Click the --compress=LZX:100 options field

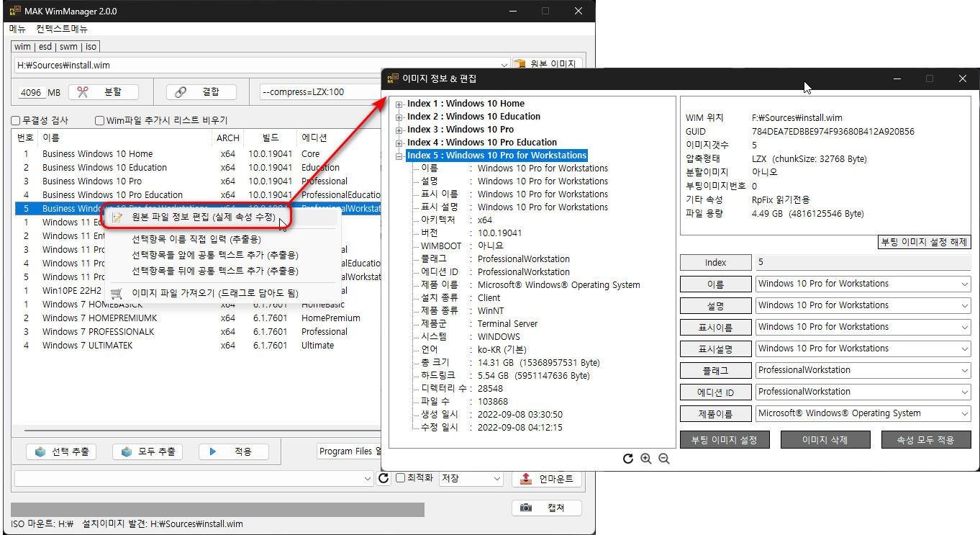pos(319,92)
